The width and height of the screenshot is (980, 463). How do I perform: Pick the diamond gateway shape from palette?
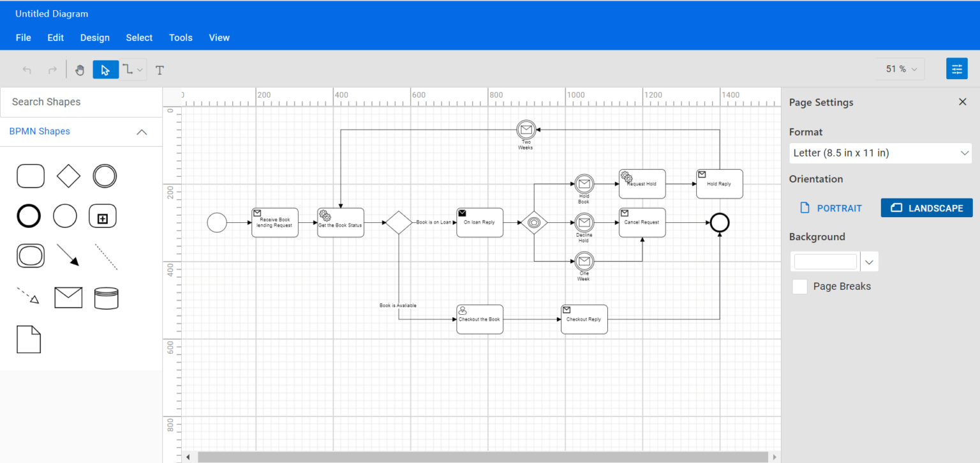coord(68,176)
